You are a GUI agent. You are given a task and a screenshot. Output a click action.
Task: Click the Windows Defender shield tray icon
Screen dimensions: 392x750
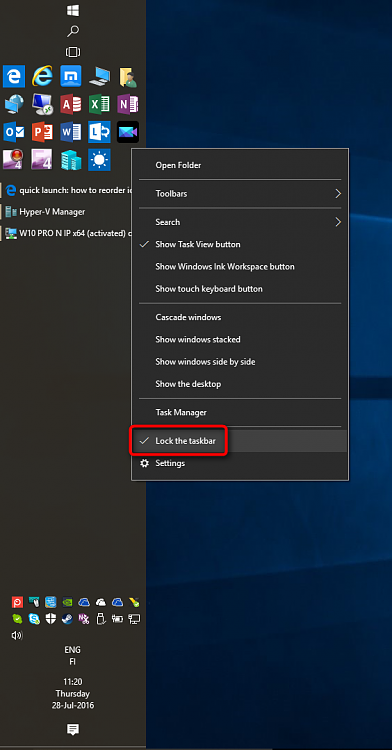click(51, 619)
